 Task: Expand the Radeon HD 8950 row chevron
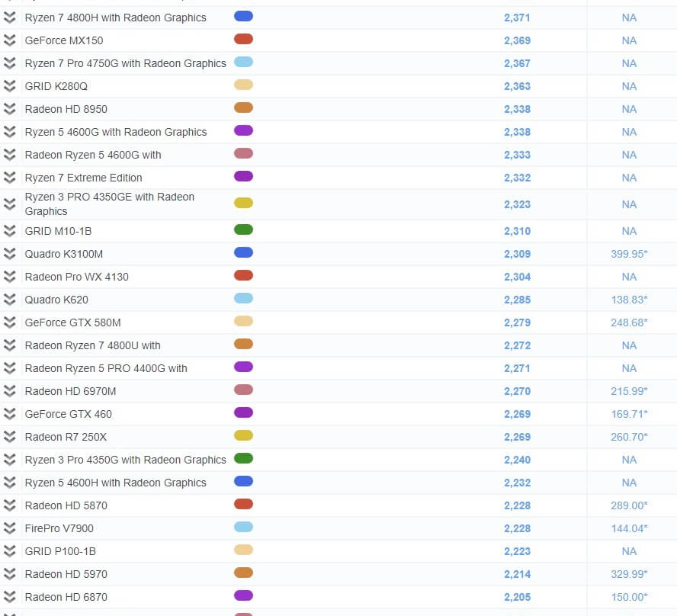click(9, 109)
